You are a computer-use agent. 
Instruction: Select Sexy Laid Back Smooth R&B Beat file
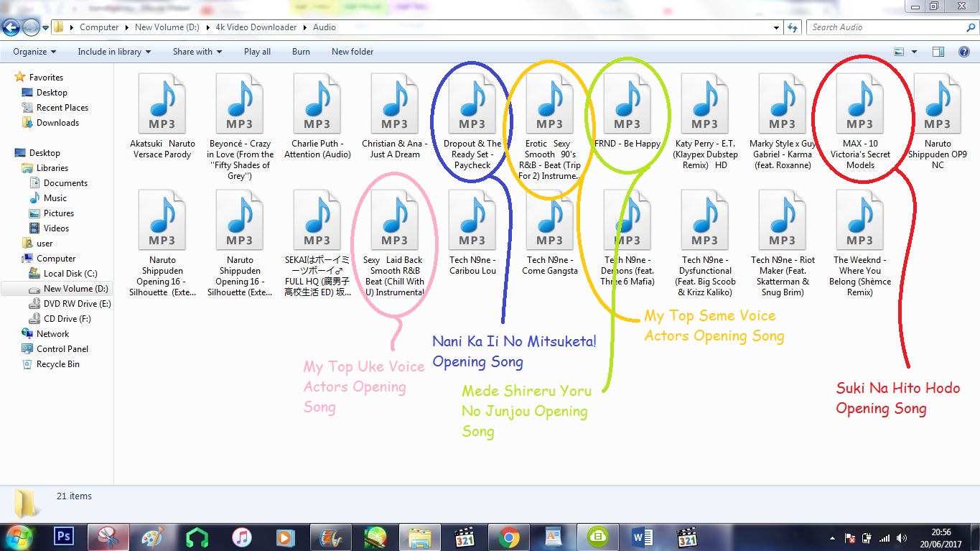[x=395, y=243]
